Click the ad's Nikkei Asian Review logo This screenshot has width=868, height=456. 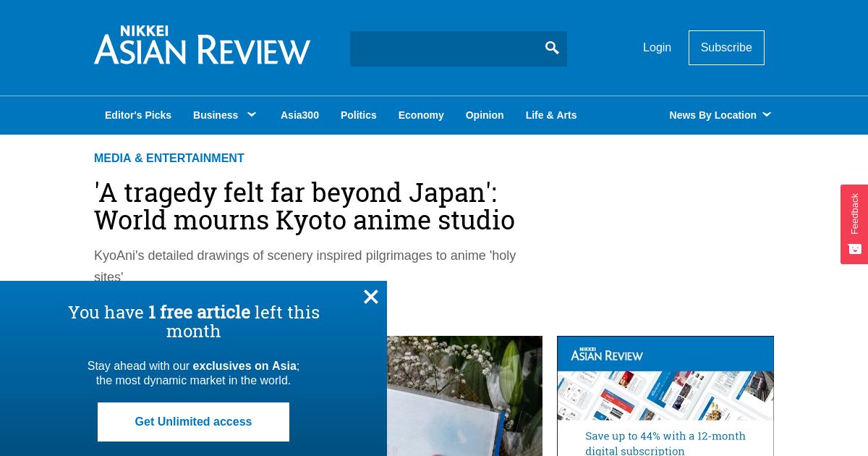click(x=607, y=354)
